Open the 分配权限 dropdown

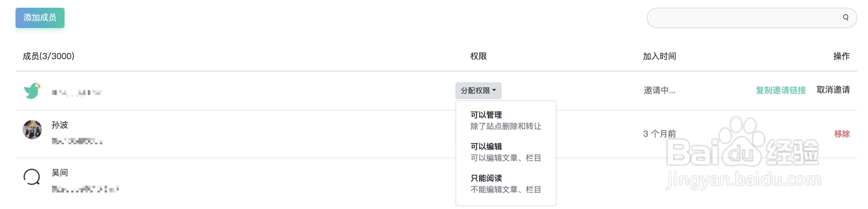[478, 90]
